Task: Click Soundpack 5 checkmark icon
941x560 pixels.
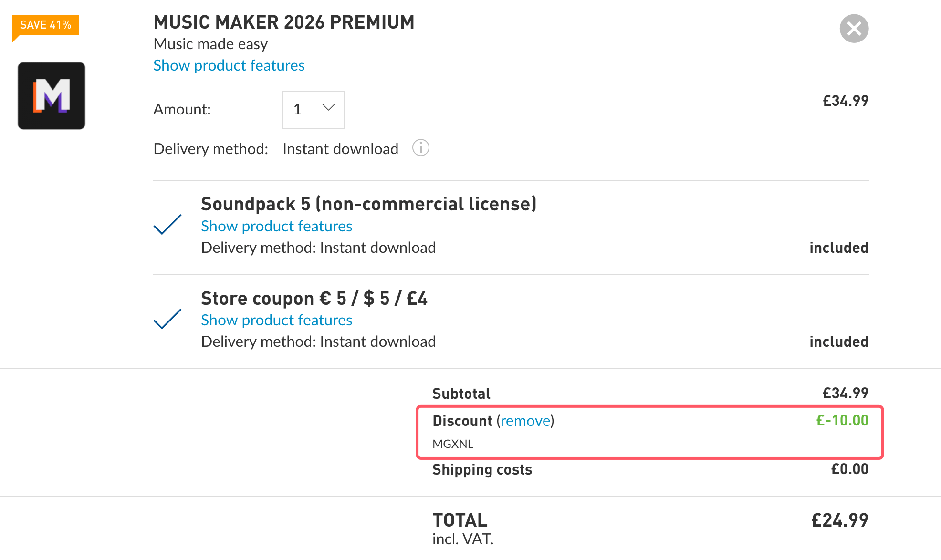Action: (x=167, y=225)
